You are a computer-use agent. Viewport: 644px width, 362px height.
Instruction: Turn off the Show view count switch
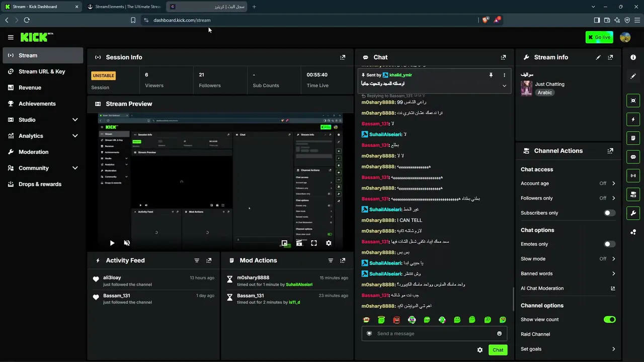pyautogui.click(x=609, y=319)
